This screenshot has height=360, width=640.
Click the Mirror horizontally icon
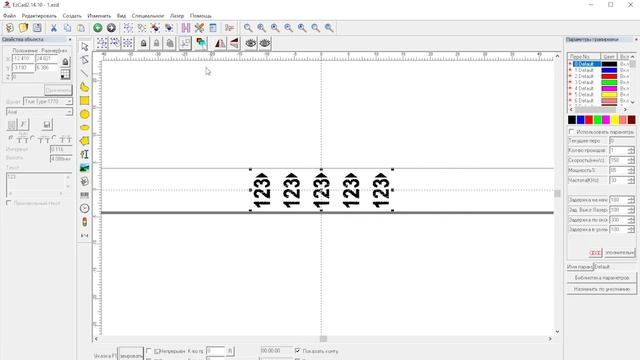(220, 43)
